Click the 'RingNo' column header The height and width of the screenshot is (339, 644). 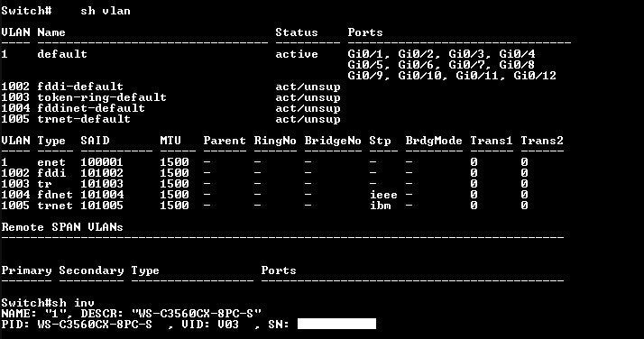[x=275, y=141]
